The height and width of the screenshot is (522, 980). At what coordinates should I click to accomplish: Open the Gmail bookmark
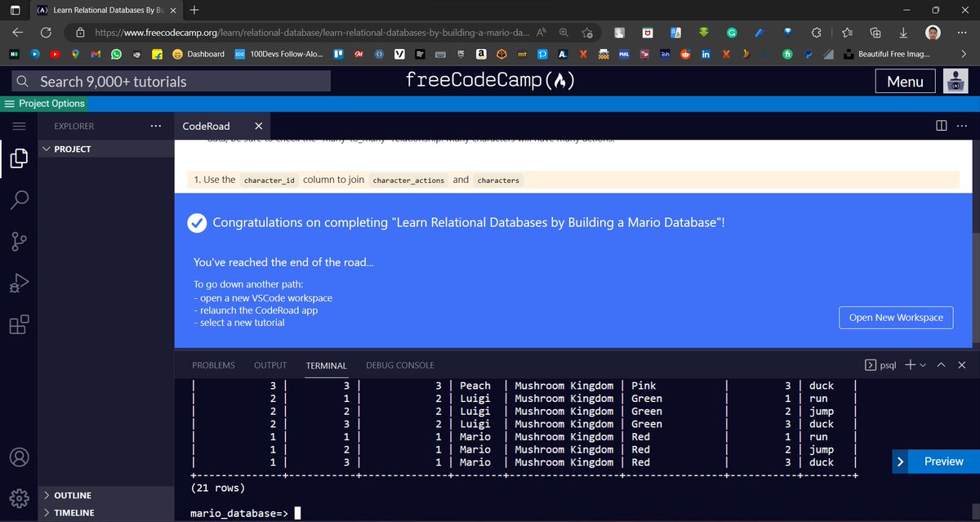click(x=96, y=54)
